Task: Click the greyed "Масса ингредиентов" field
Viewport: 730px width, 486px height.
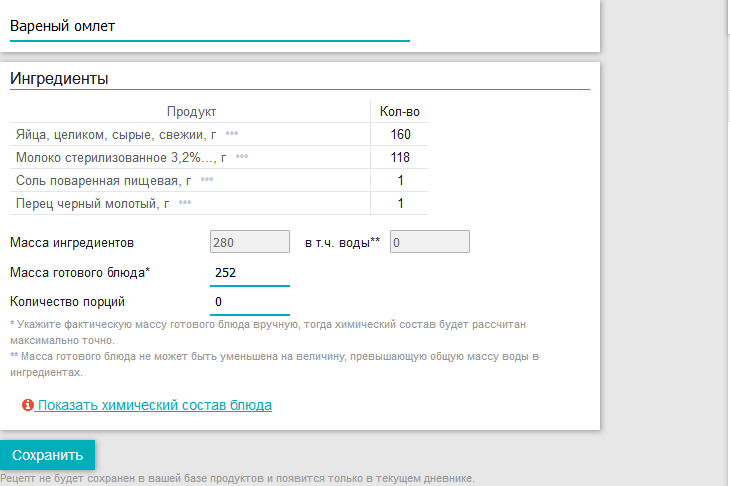Action: point(249,242)
